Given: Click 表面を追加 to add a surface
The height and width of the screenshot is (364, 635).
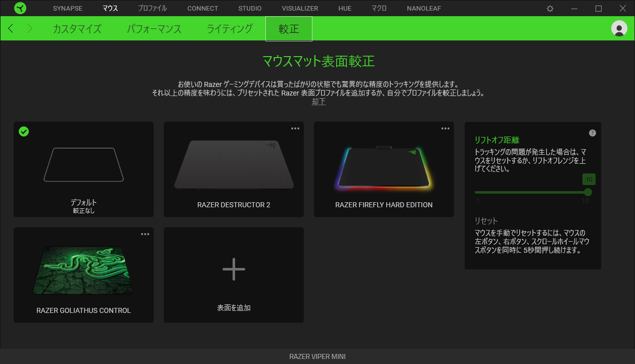Looking at the screenshot, I should 234,307.
